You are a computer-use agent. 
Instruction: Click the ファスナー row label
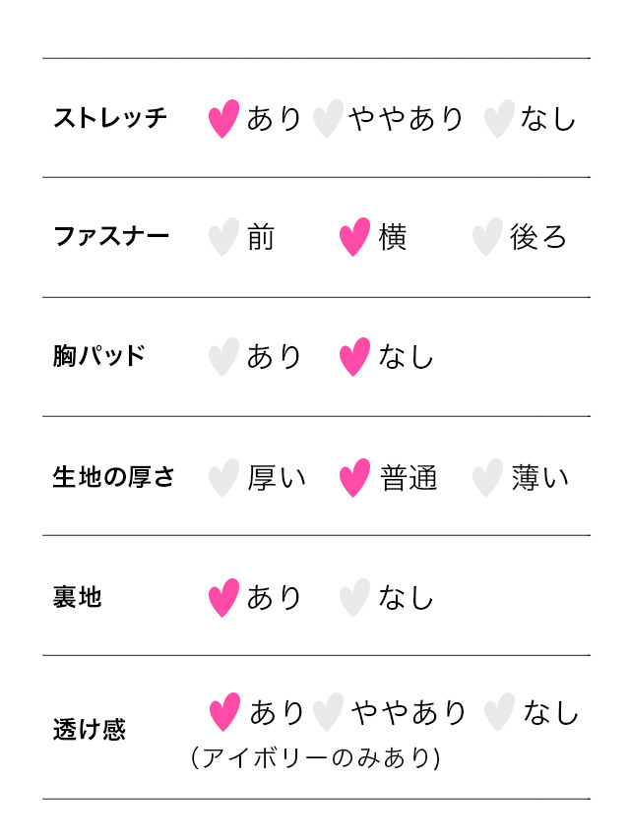pos(110,237)
